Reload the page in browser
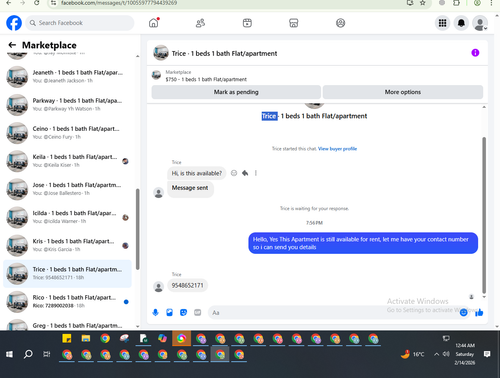 [x=37, y=3]
